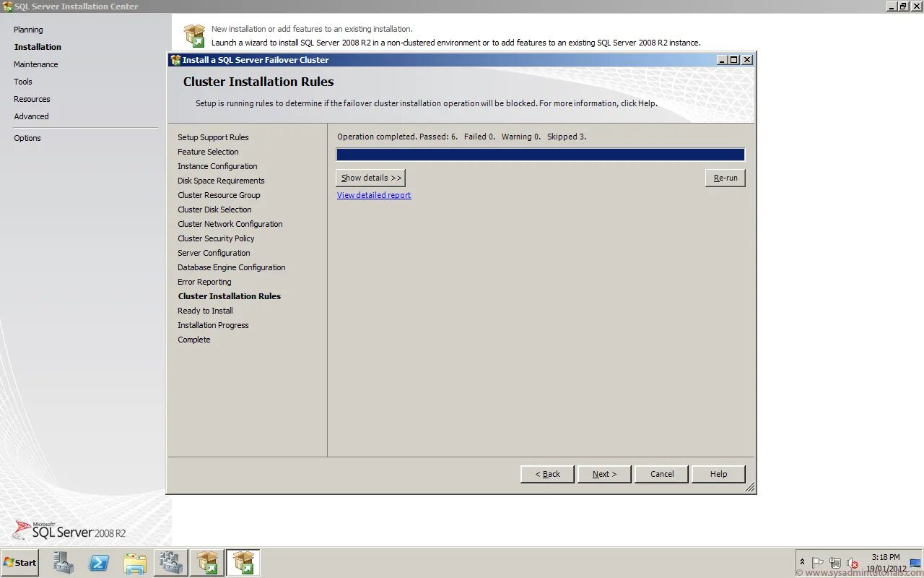
Task: Click Database Engine Configuration step
Action: (x=232, y=267)
